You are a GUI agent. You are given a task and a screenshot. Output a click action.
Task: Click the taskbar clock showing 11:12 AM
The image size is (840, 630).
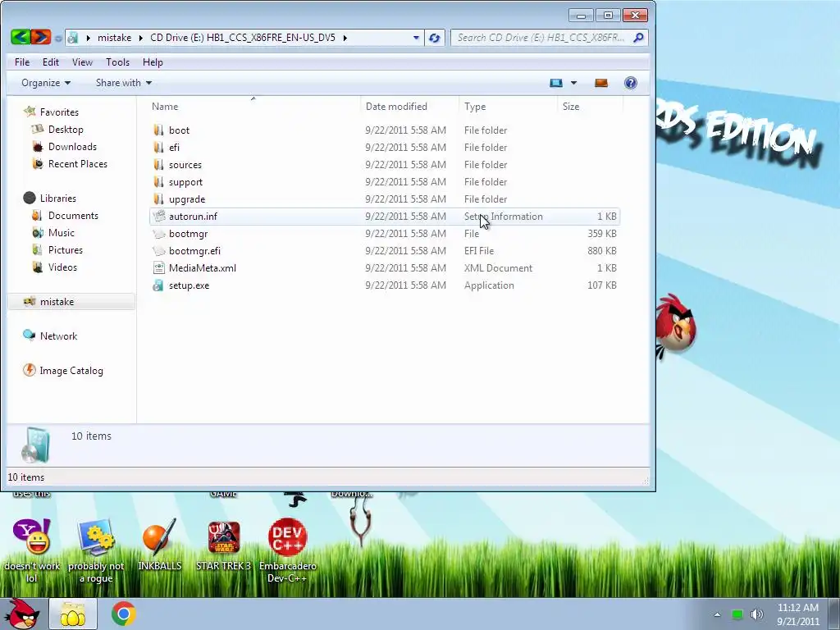[x=797, y=614]
